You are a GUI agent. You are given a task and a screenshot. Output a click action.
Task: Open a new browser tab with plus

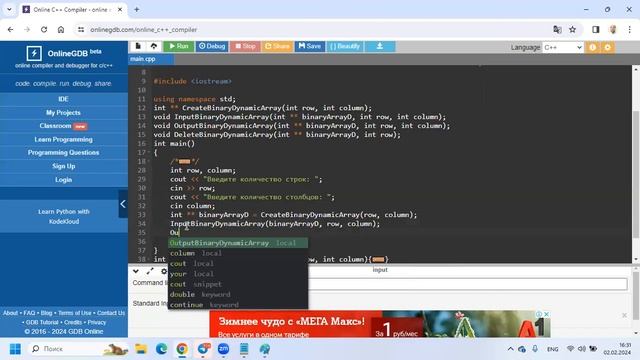click(x=137, y=9)
